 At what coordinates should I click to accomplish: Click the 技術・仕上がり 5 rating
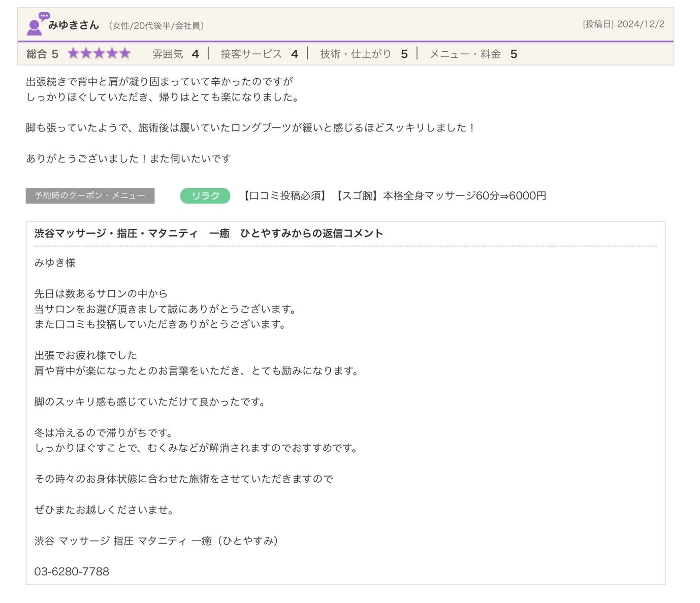point(364,54)
